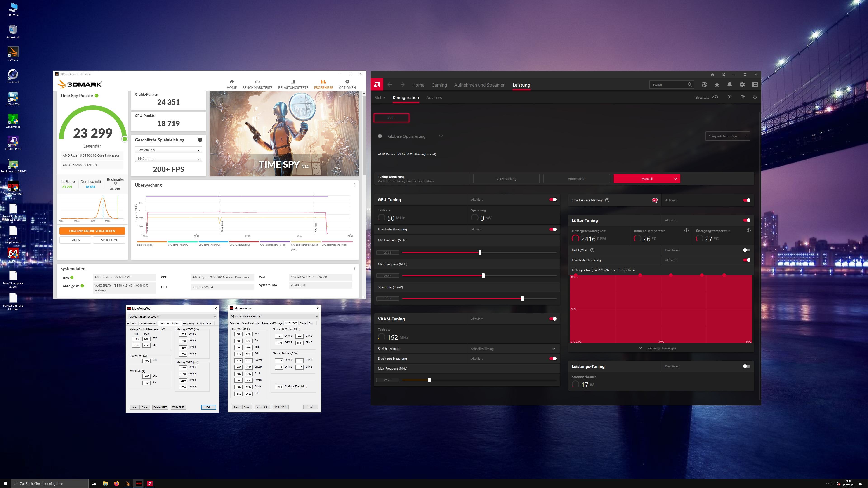Open the favorites star icon in AMD software
This screenshot has width=868, height=488.
(717, 84)
